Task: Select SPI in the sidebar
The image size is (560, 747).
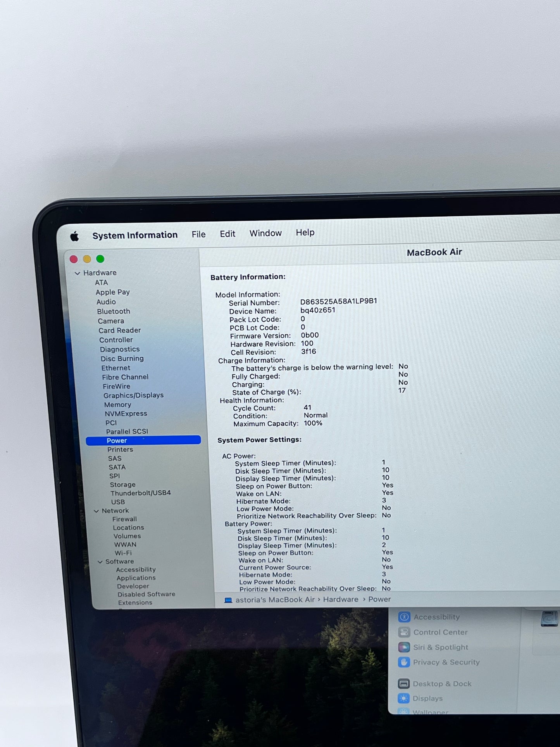Action: tap(115, 476)
